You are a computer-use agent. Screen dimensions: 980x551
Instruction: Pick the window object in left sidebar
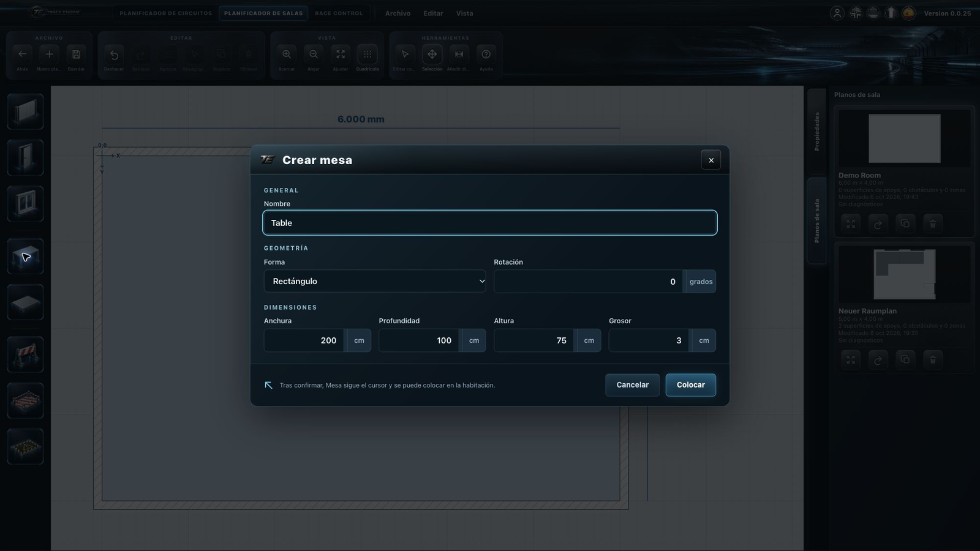25,204
